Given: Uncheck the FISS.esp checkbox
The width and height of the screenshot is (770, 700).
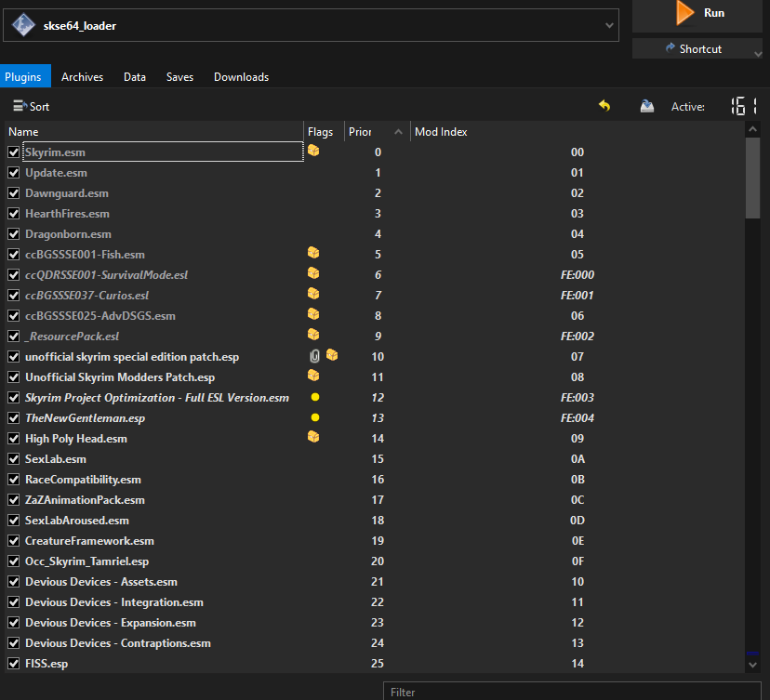Looking at the screenshot, I should (14, 664).
